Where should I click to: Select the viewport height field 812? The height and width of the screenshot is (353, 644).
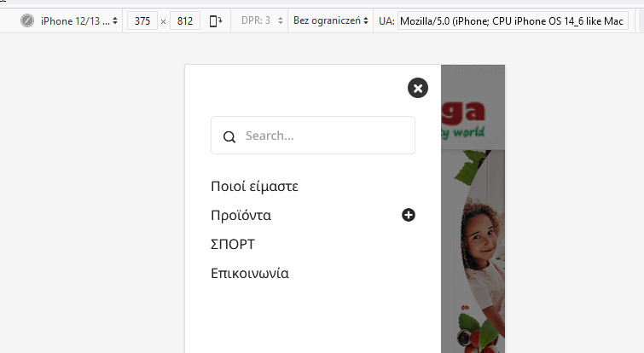click(185, 21)
